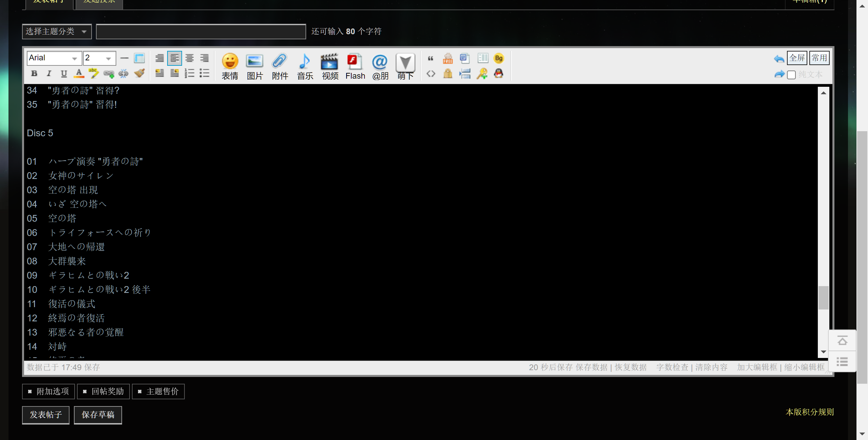Open the Arial font dropdown
Screen dimensions: 868x440
click(x=55, y=58)
